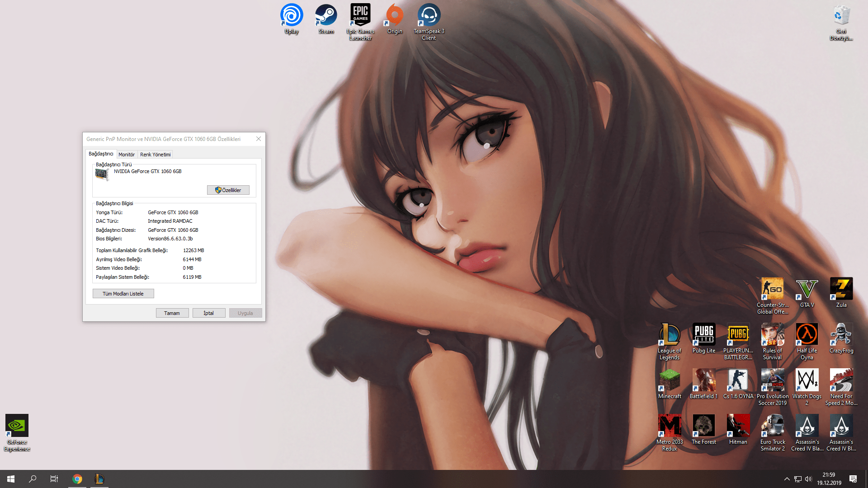Cancel dialog with İptal button
Viewport: 868px width, 488px height.
[x=208, y=313]
